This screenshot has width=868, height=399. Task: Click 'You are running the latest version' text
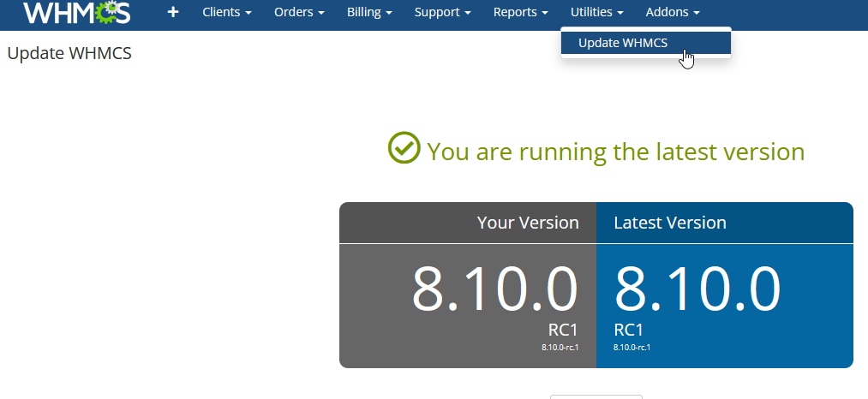click(x=615, y=151)
